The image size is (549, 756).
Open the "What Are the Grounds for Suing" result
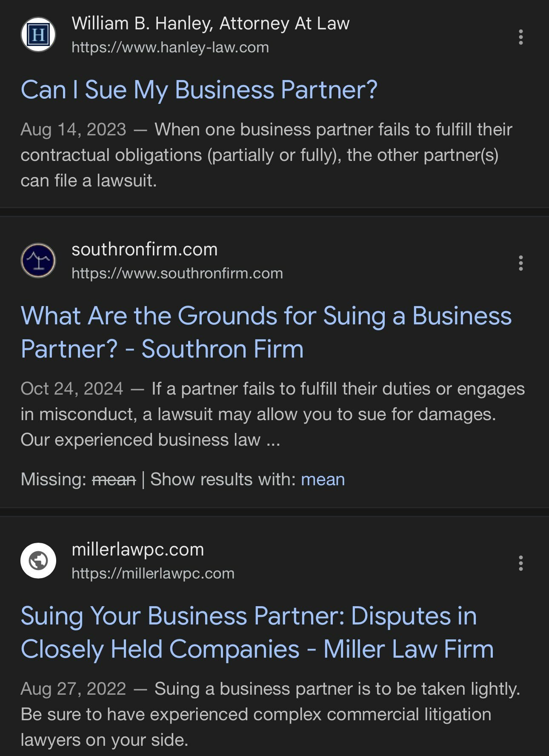point(266,332)
